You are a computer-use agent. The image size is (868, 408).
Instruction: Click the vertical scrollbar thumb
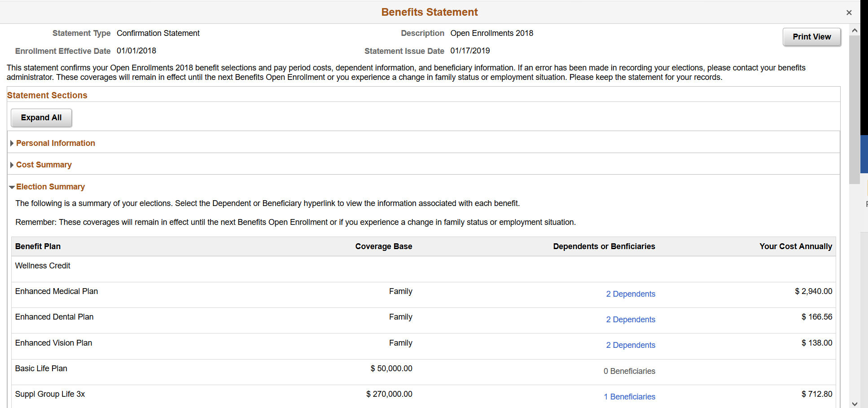[x=855, y=108]
